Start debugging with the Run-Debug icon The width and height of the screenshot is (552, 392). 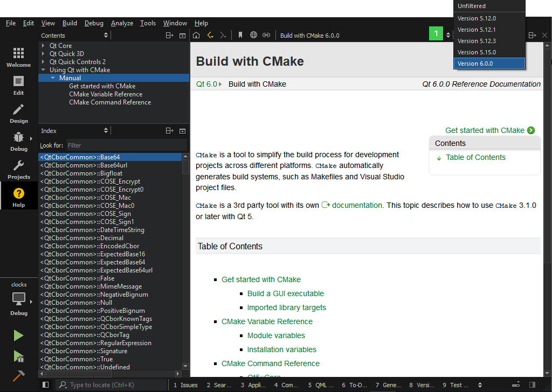point(19,356)
